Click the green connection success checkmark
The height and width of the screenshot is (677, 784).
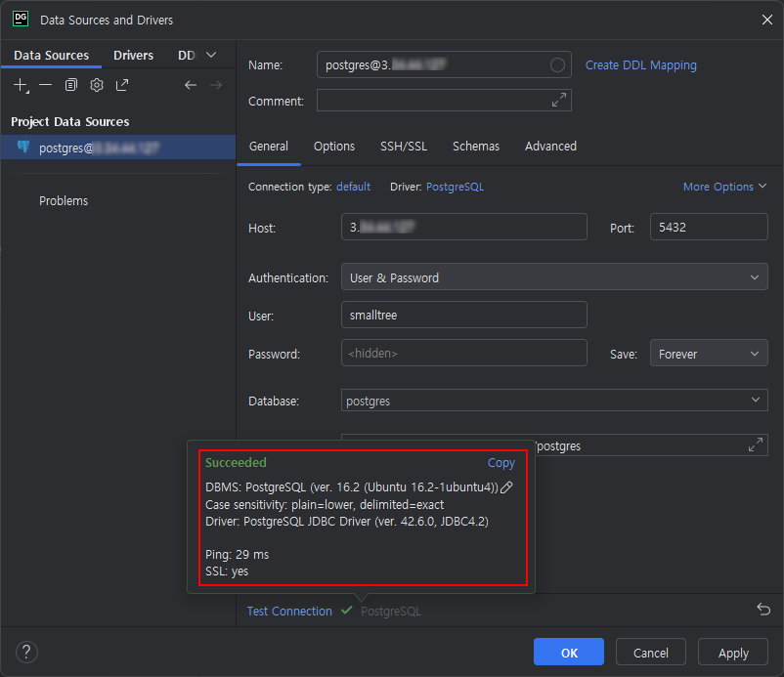coord(346,610)
